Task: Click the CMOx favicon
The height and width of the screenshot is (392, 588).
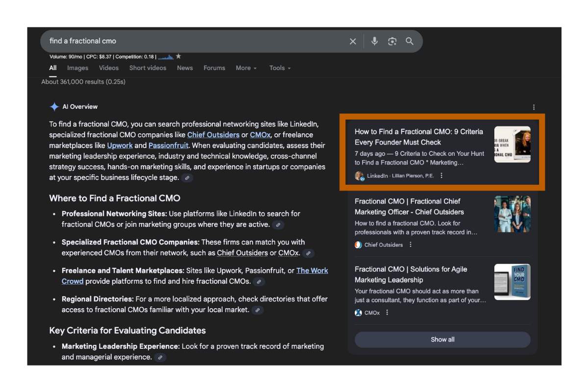Action: pyautogui.click(x=358, y=313)
